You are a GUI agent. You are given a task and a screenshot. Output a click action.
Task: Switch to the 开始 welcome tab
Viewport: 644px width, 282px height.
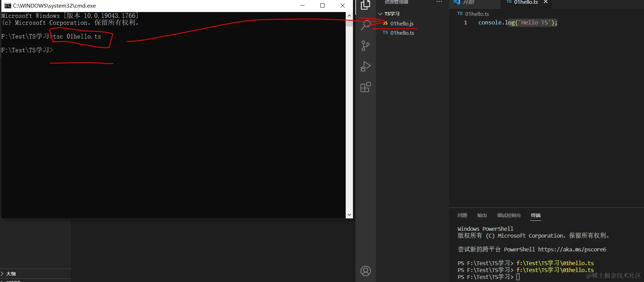468,2
